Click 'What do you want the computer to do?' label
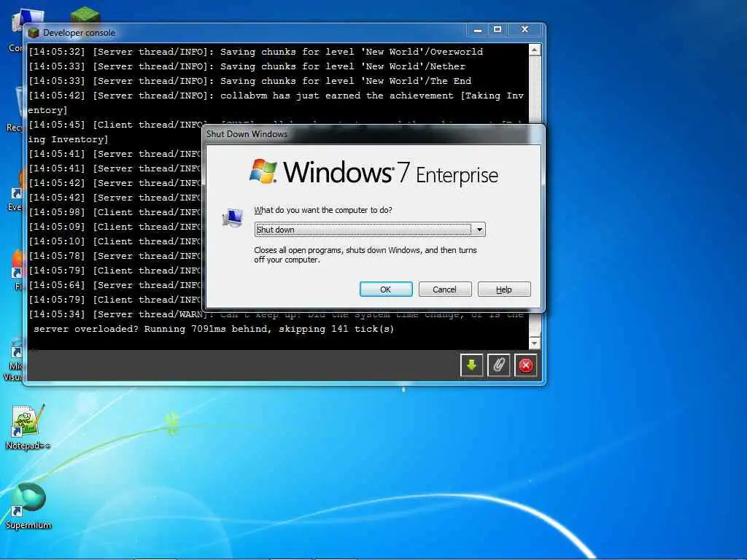Screen dimensions: 747x560 [x=323, y=210]
